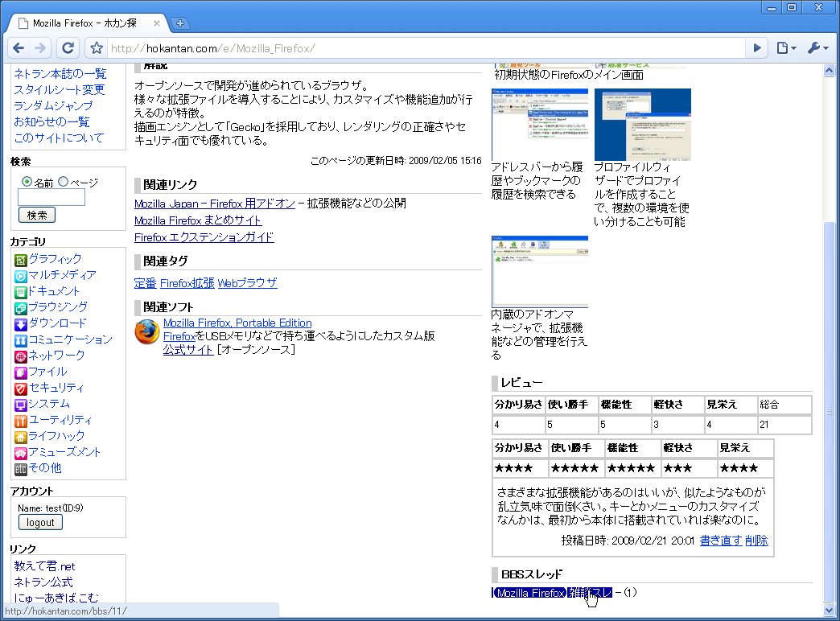Focus the search text input field
Screen dimensions: 840x621
click(51, 197)
